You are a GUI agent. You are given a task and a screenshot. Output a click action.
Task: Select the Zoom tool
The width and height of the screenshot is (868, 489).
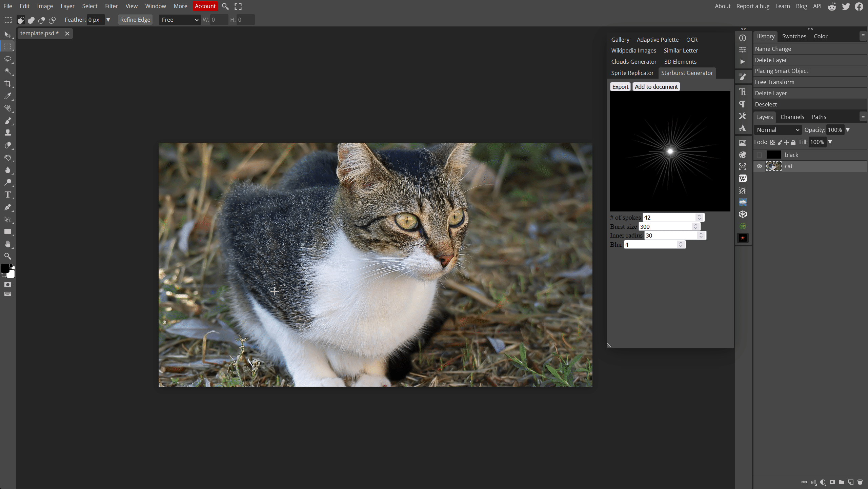(7, 256)
